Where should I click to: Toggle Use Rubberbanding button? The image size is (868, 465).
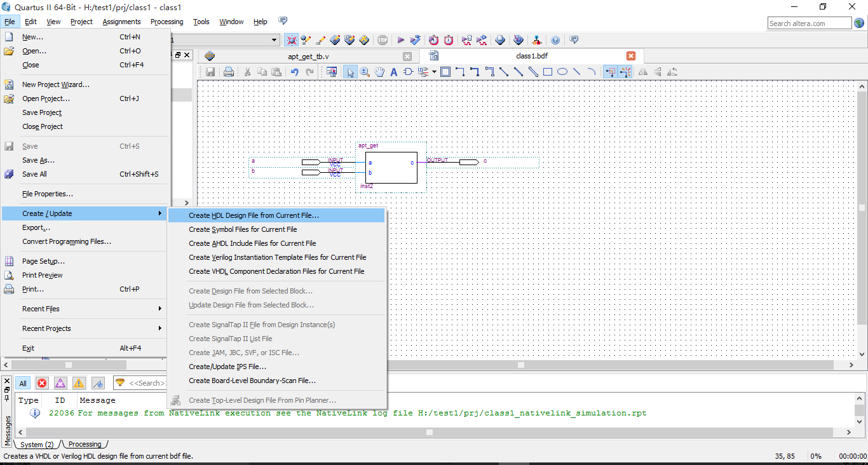tap(611, 72)
